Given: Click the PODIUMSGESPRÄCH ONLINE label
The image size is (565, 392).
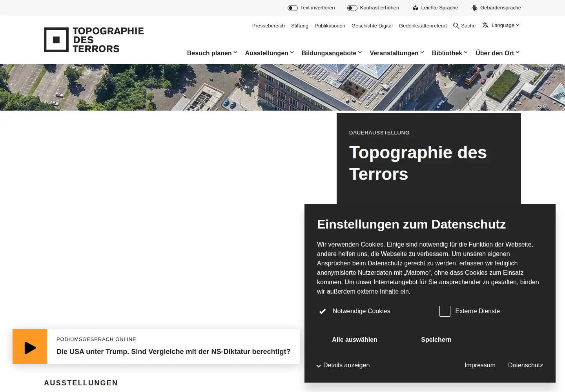Looking at the screenshot, I should 97,339.
